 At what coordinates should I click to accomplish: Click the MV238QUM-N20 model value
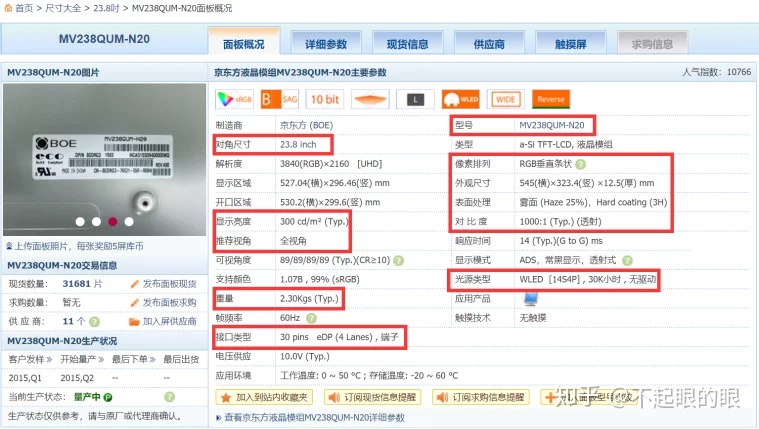(552, 125)
